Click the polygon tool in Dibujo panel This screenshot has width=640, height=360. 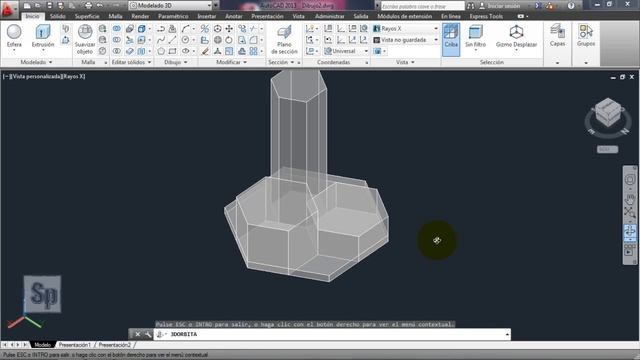point(161,51)
